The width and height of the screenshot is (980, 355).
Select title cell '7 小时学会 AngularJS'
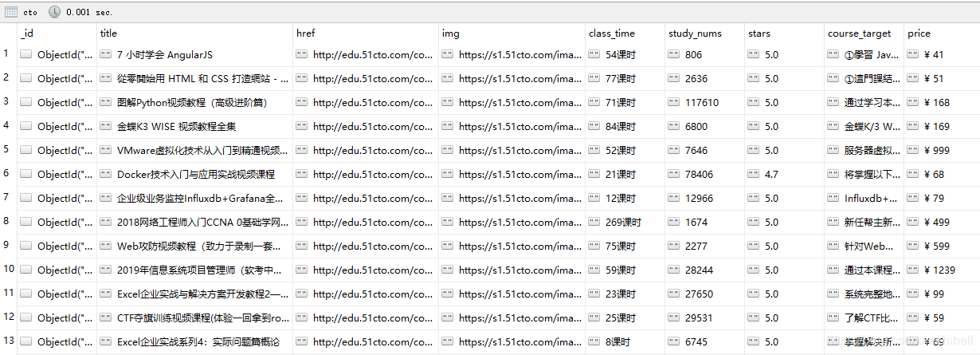pos(194,55)
